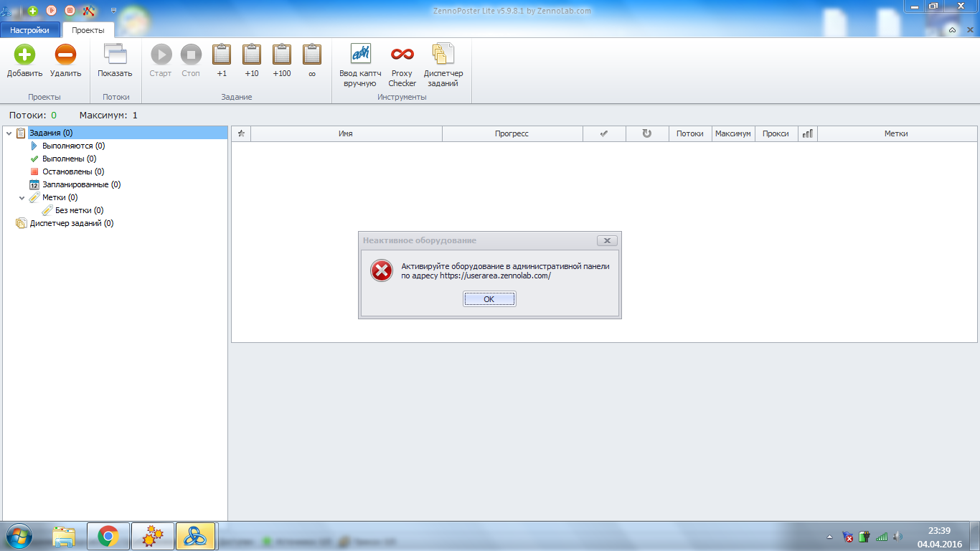Click quick access red-blue graph icon
The width and height of the screenshot is (980, 551).
(89, 11)
